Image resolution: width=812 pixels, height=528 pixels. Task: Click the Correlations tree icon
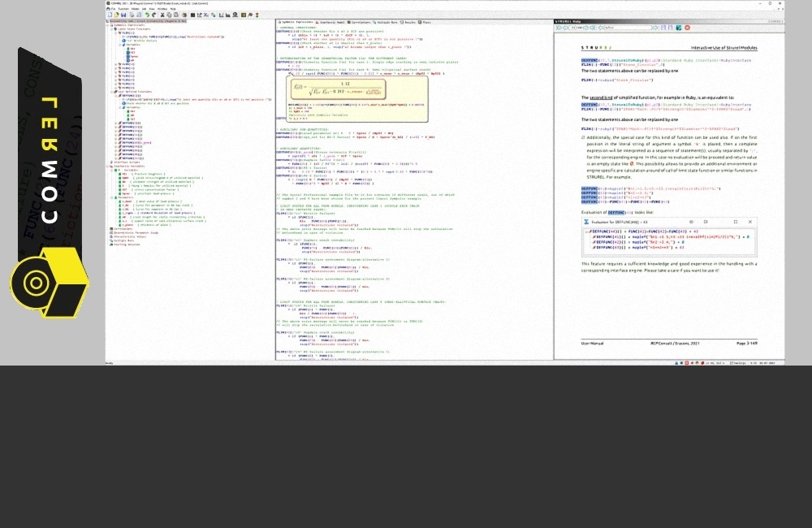[x=111, y=228]
